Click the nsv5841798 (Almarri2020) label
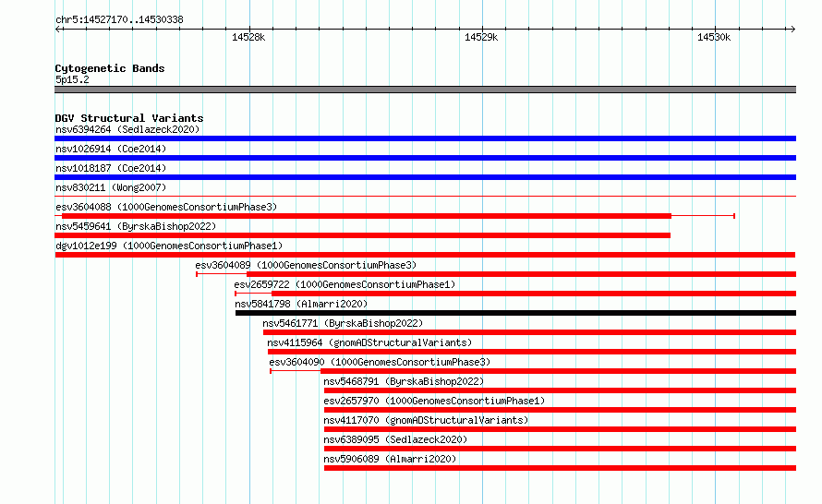This screenshot has height=504, width=822. [x=301, y=304]
